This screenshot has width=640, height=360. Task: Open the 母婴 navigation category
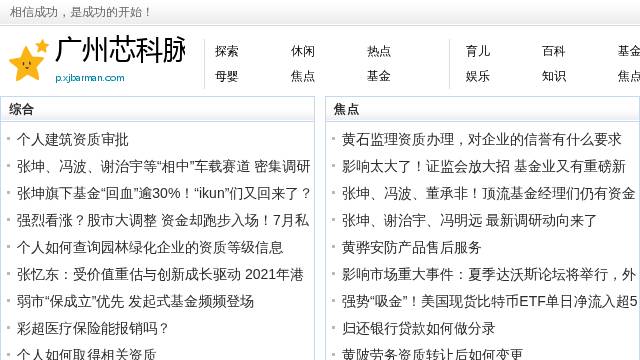tap(227, 76)
